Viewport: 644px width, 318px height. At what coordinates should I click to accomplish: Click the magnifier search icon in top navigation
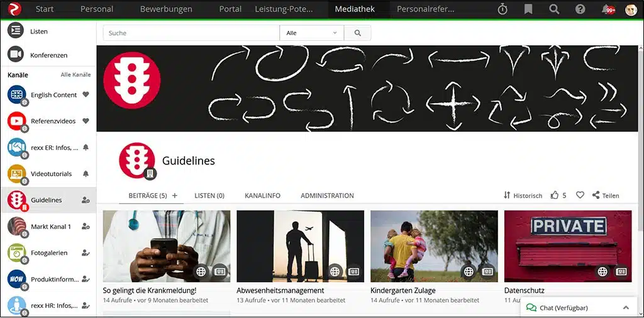click(x=554, y=9)
